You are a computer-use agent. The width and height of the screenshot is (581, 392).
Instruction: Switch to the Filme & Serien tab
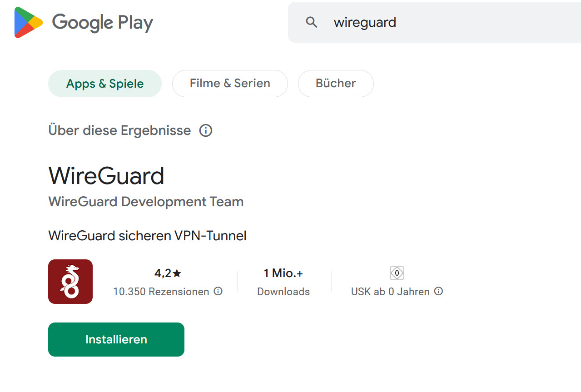(x=230, y=84)
